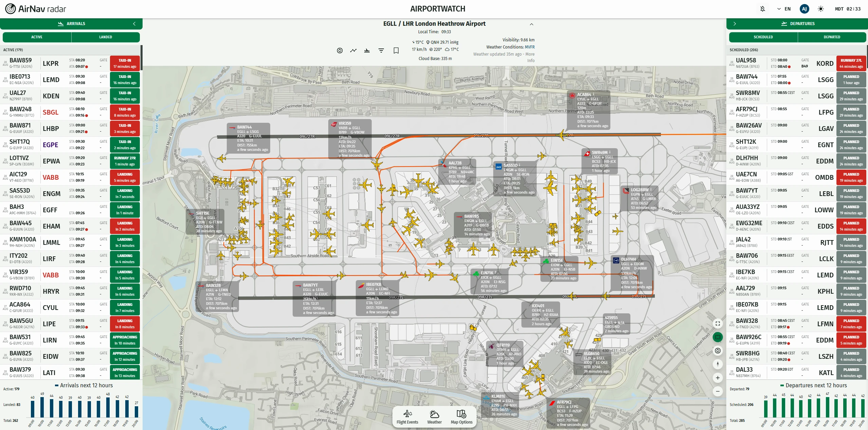The image size is (868, 430).
Task: Expand the Departures panel chevron
Action: point(735,24)
